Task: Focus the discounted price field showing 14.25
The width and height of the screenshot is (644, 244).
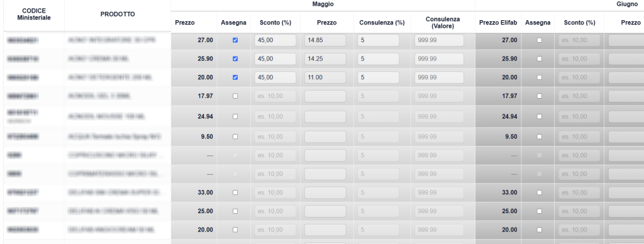Action: [x=325, y=58]
